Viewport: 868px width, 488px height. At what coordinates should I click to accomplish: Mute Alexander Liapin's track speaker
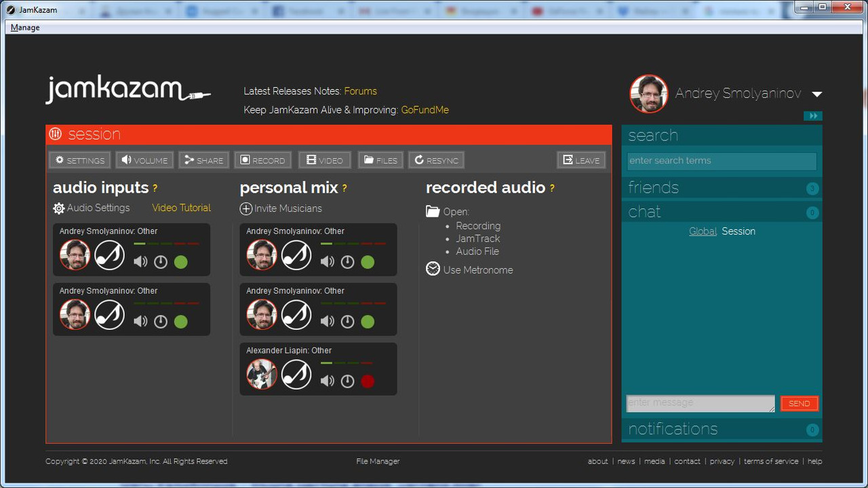[328, 381]
